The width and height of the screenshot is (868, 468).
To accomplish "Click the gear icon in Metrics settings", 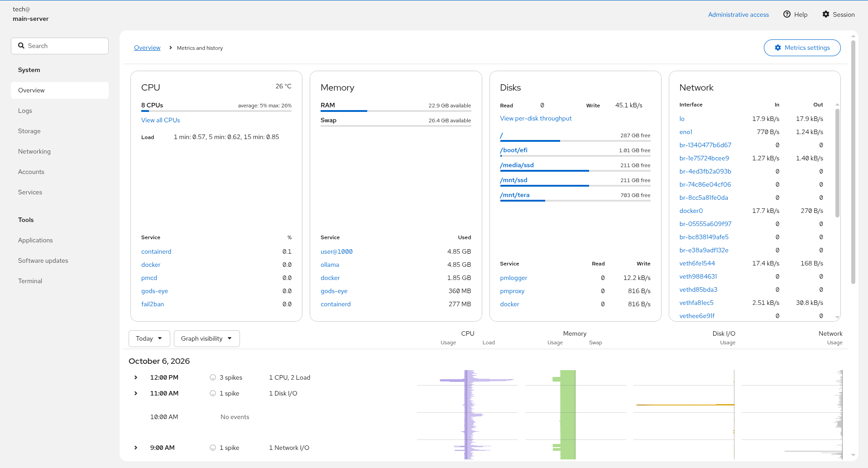I will click(x=778, y=48).
